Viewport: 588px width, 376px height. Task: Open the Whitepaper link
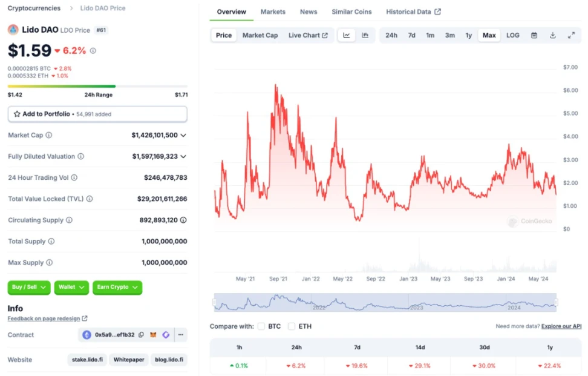[129, 360]
